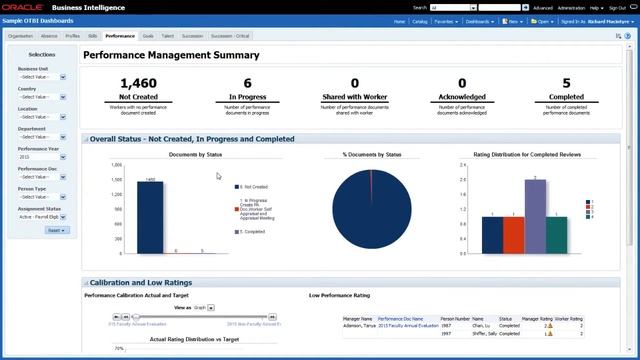Click the orange bar in Rating Distribution

[513, 235]
